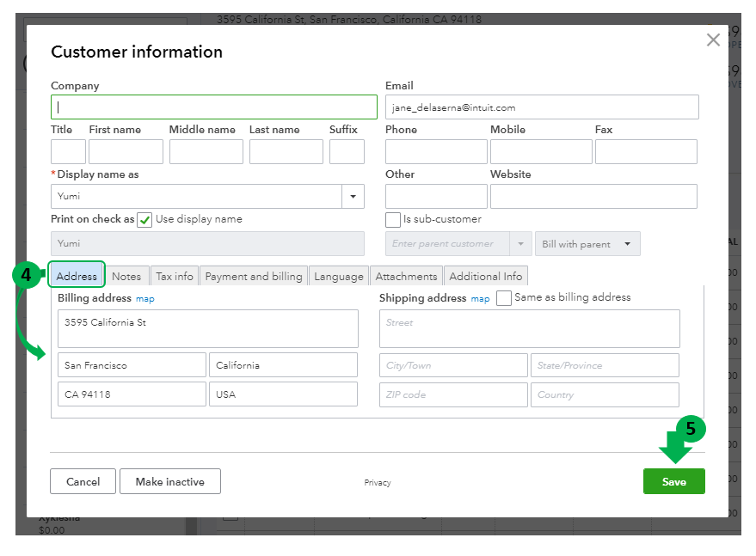The width and height of the screenshot is (756, 556).
Task: Focus the Email input field
Action: 542,107
